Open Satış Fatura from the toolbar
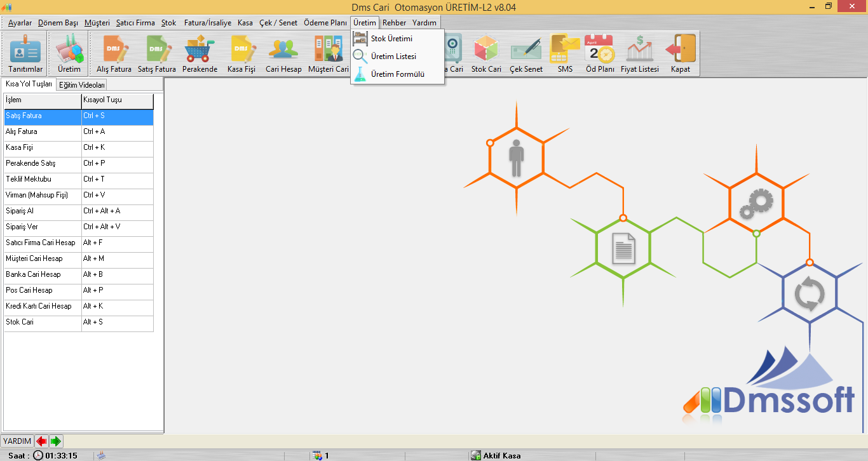The image size is (868, 461). [x=157, y=53]
